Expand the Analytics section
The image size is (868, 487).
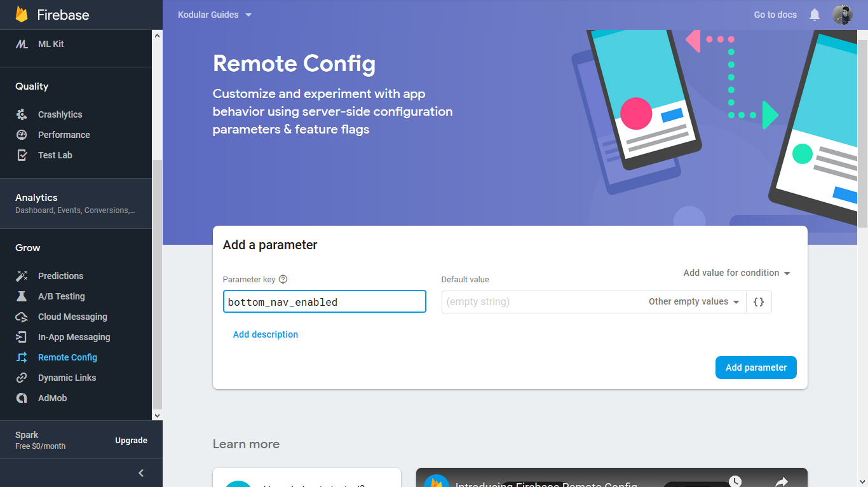point(76,203)
